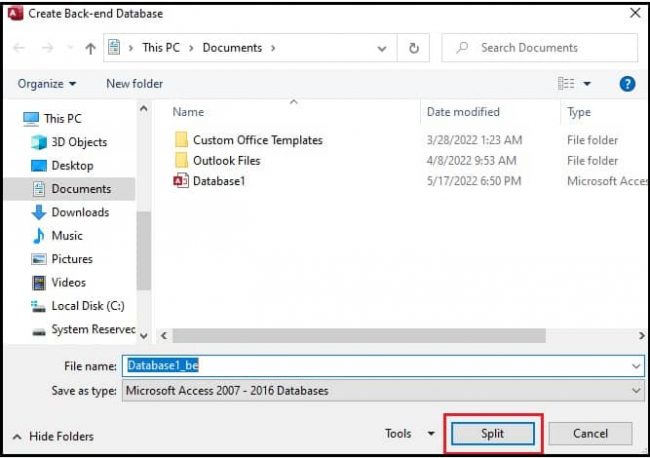This screenshot has width=650, height=458.
Task: Sort files by Date modified column
Action: (x=463, y=112)
